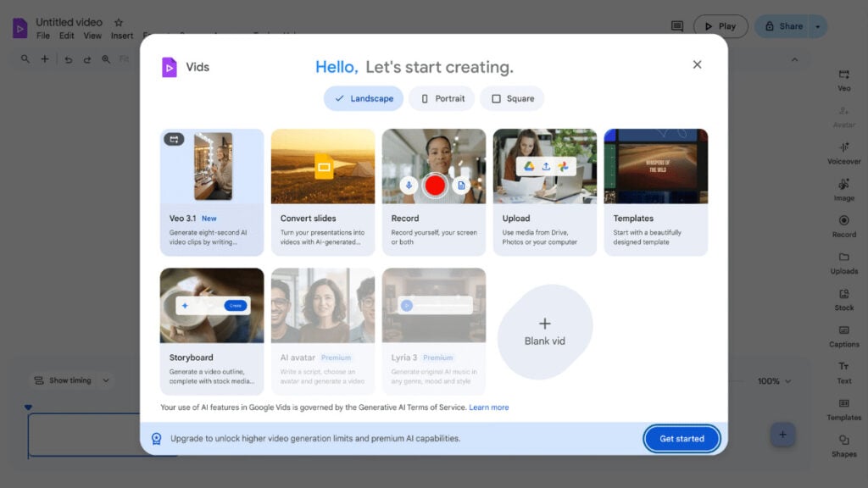
Task: Open the Edit menu
Action: click(66, 36)
